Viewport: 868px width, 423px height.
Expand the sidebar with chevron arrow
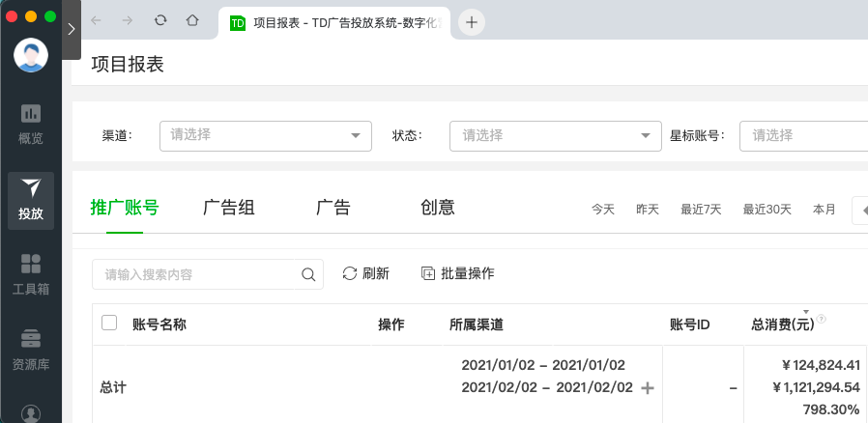click(x=72, y=29)
